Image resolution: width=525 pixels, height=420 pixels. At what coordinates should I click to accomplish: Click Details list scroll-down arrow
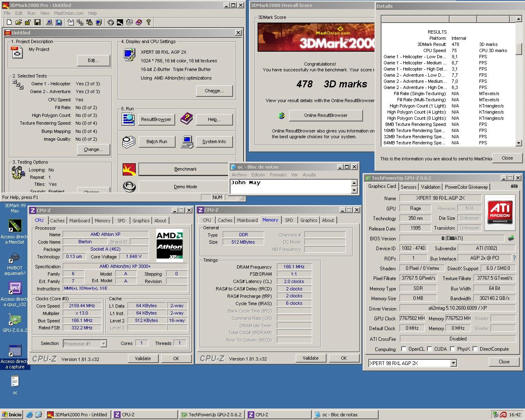click(x=519, y=143)
